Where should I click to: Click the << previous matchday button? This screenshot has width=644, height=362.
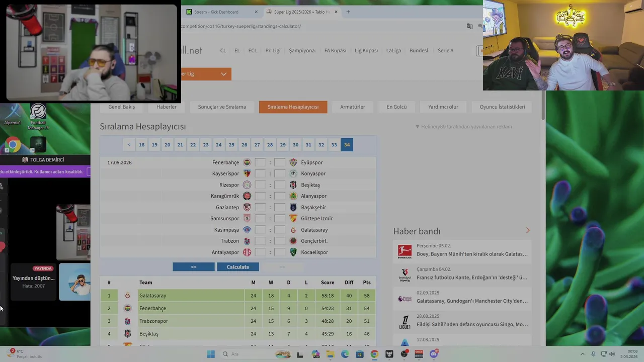[194, 267]
